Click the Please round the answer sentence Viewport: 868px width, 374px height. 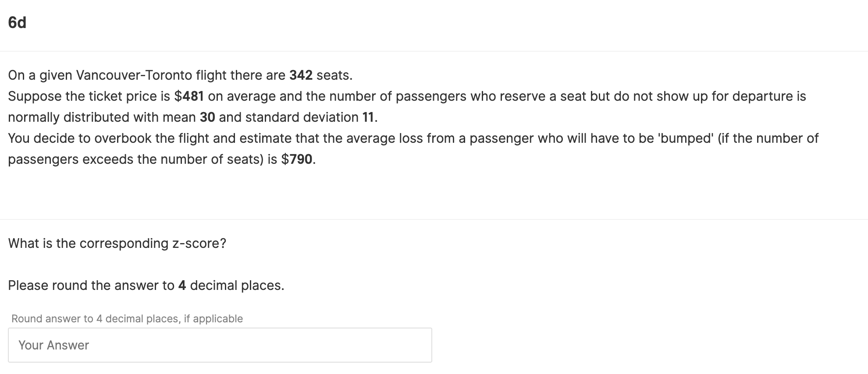coord(146,286)
